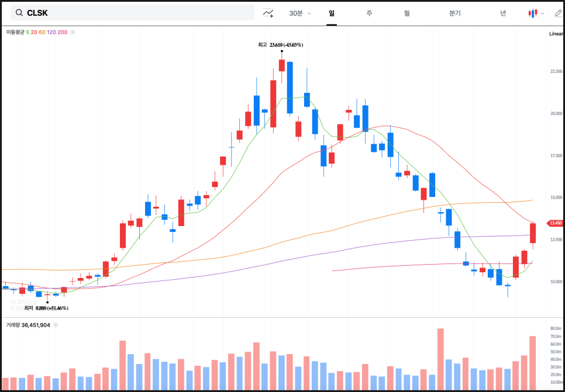Click the candlestick chart type icon

(532, 13)
